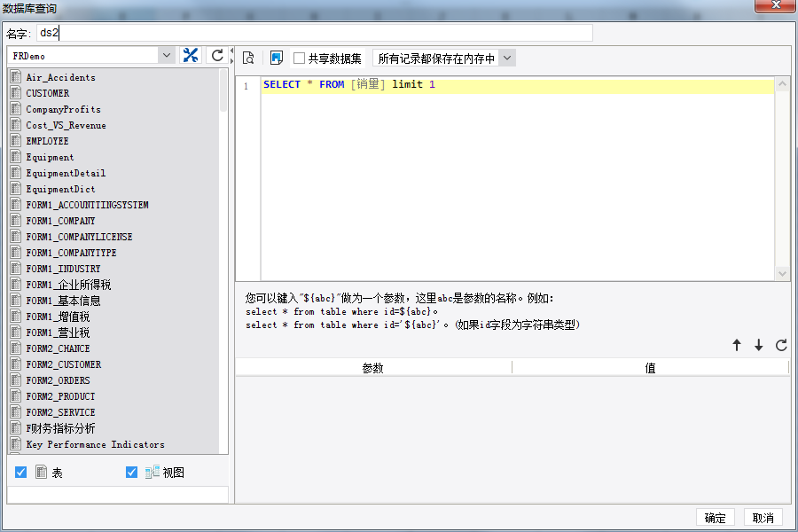Select the EquipmentDict table

60,189
